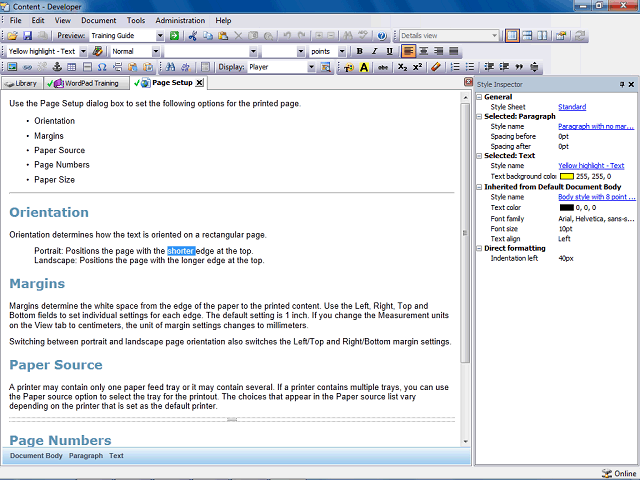Click the yellow highlight A icon
The height and width of the screenshot is (480, 640).
[x=364, y=67]
